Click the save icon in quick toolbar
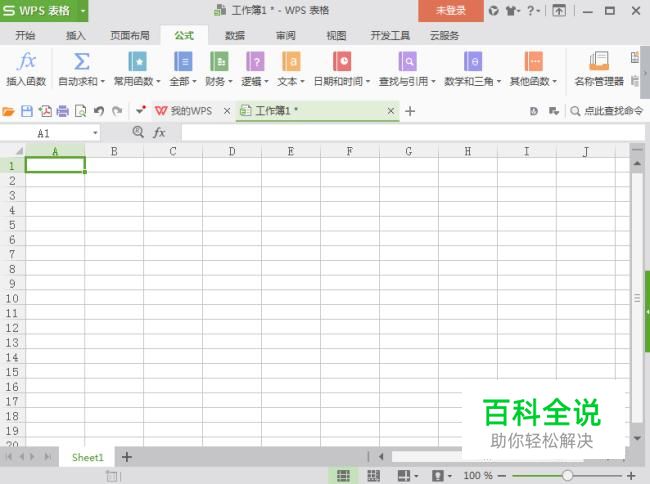Screen dimensions: 650x484 click(26, 111)
